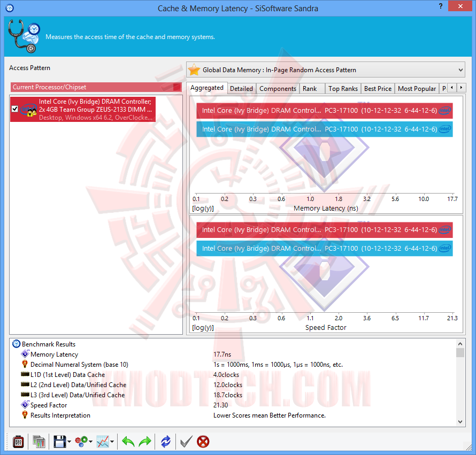476x455 pixels.
Task: Click Intel logo on top red latency bar
Action: pos(445,111)
